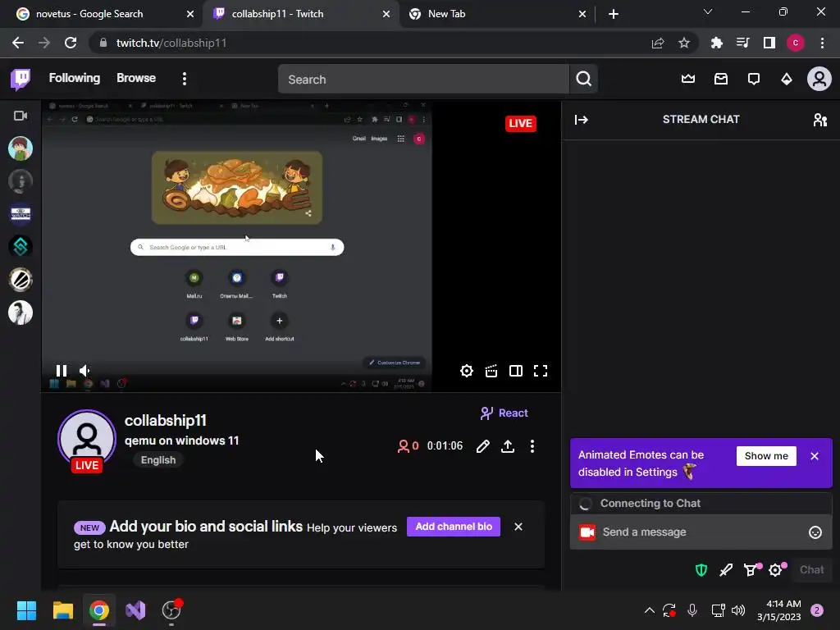This screenshot has width=840, height=630.
Task: Toggle Chrome side panel
Action: (769, 43)
